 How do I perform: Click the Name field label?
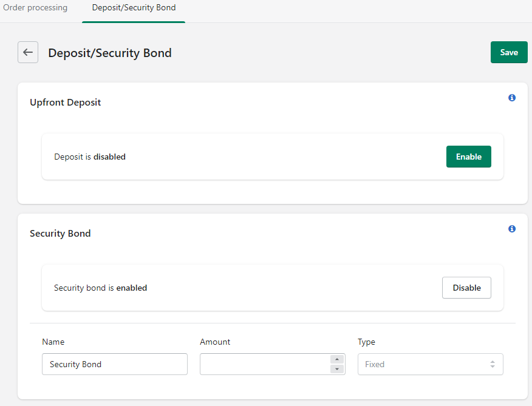pos(53,342)
